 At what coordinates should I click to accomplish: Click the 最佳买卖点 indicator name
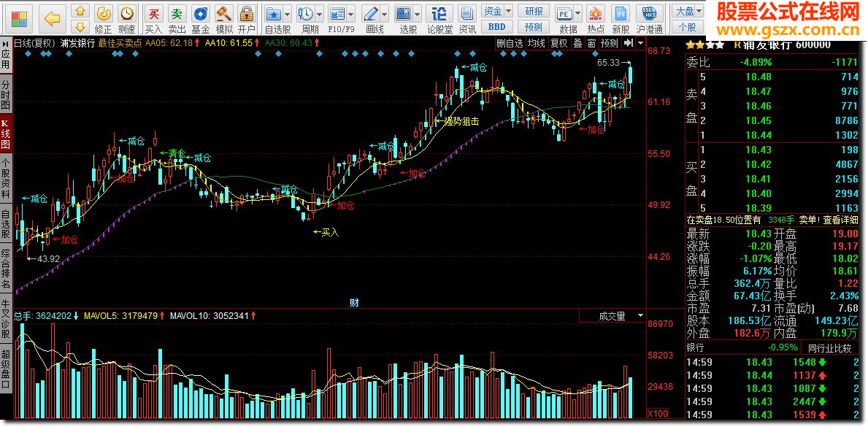[x=120, y=43]
